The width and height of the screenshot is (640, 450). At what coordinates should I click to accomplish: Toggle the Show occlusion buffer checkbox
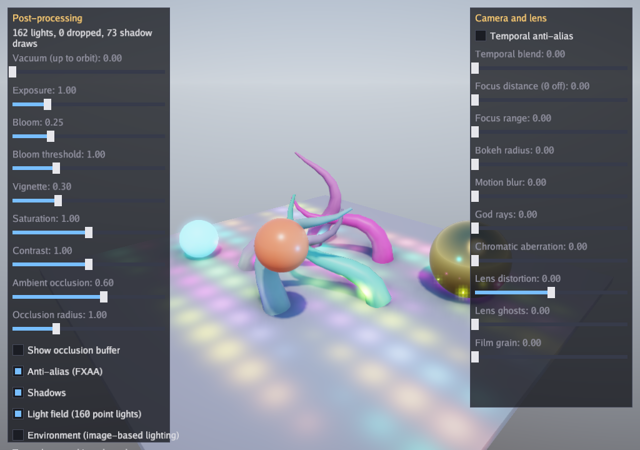click(x=18, y=350)
